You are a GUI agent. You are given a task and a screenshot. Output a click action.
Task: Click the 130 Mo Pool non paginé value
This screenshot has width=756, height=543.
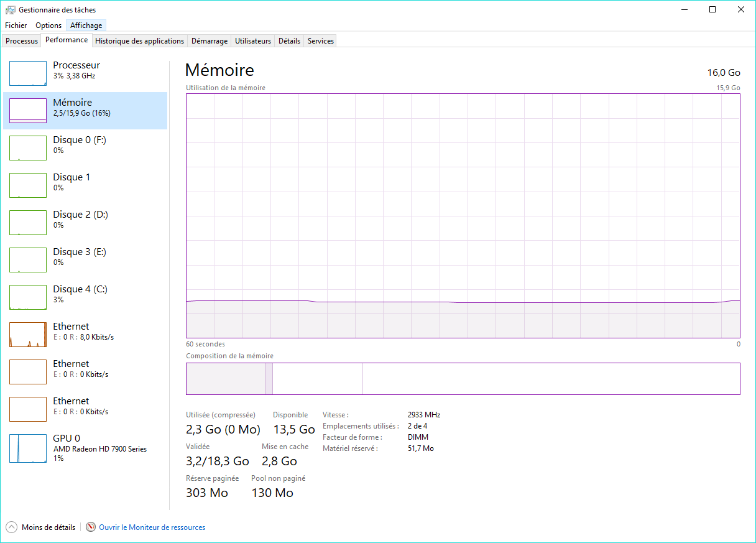(272, 493)
